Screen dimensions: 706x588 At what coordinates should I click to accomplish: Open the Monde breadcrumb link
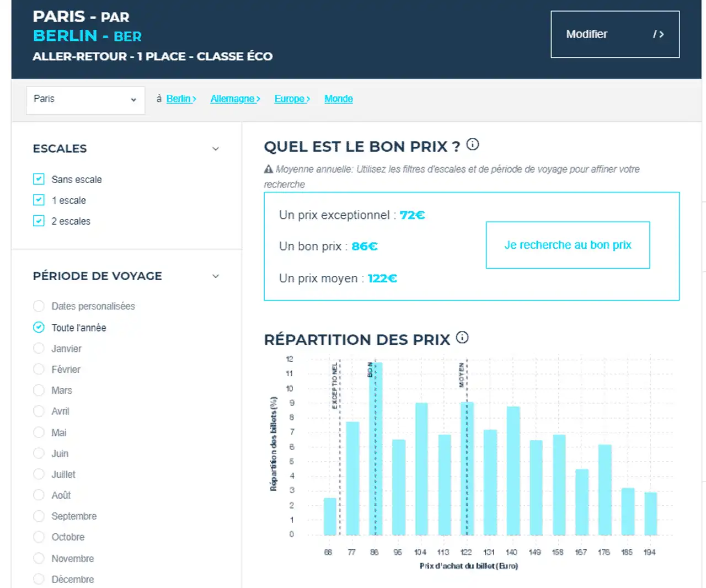339,99
